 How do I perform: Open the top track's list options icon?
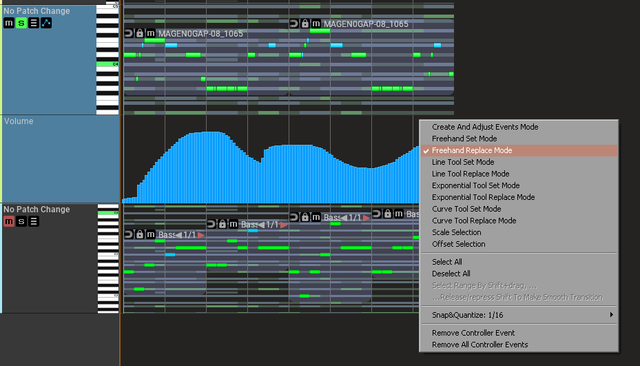[34, 23]
